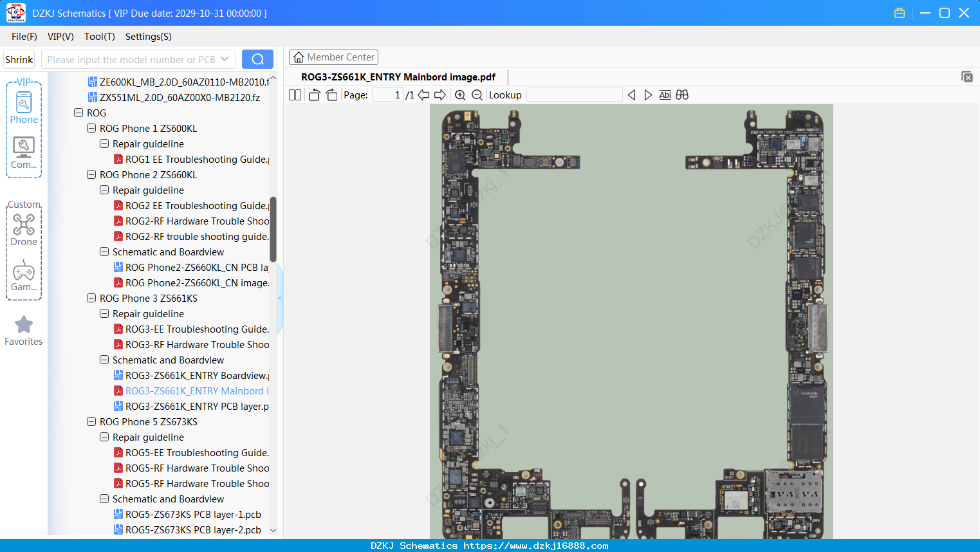Open the model number search dropdown
The image size is (980, 552).
[225, 59]
